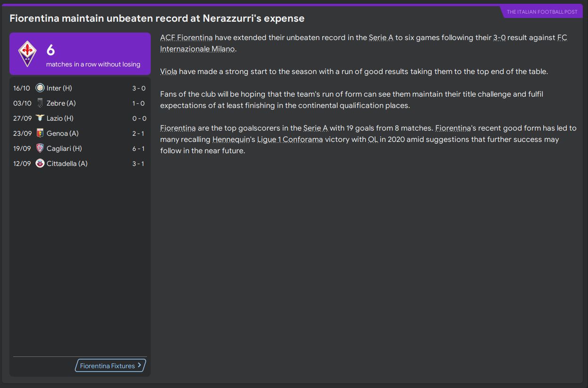Click the Genoa club badge icon
This screenshot has height=388, width=588.
click(40, 133)
